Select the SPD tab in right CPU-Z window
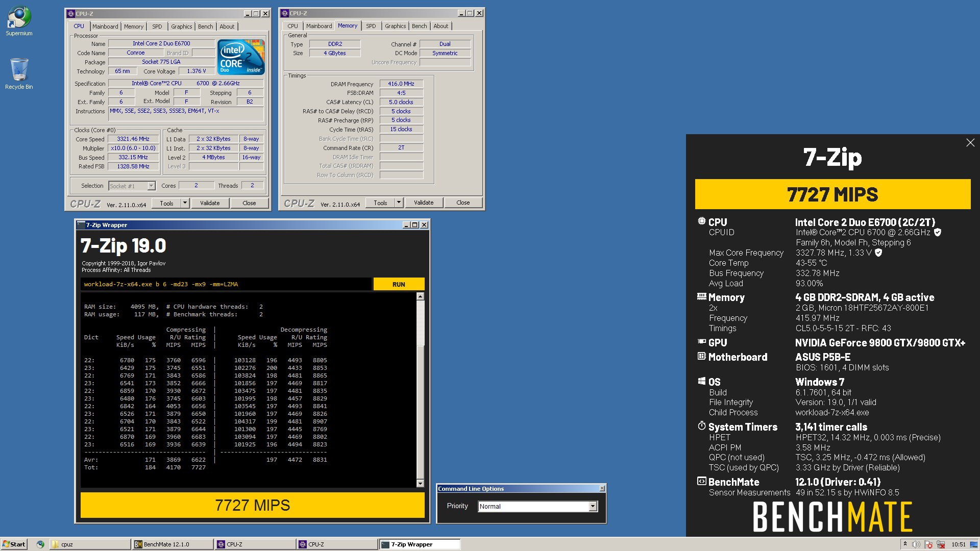The height and width of the screenshot is (551, 980). point(371,26)
